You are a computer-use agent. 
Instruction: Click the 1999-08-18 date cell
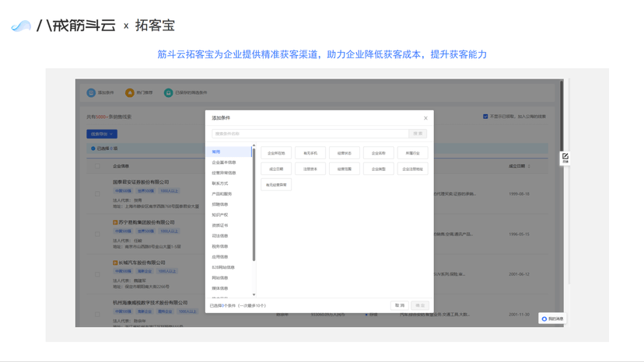click(x=519, y=193)
